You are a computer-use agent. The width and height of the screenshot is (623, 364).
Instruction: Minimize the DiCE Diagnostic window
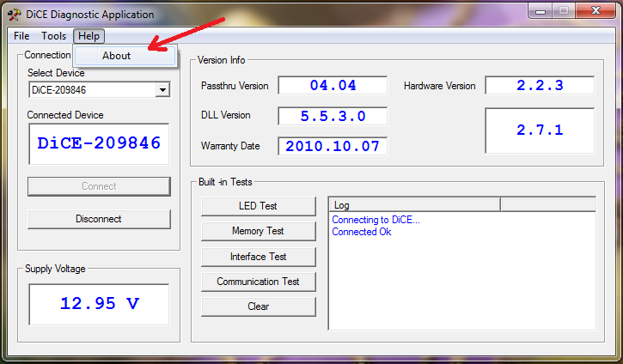click(541, 11)
